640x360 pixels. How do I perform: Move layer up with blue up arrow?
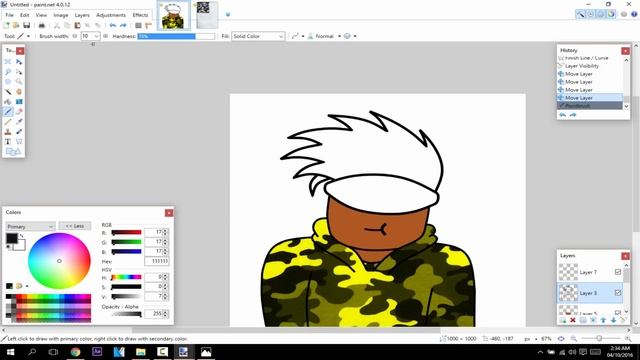tap(603, 320)
